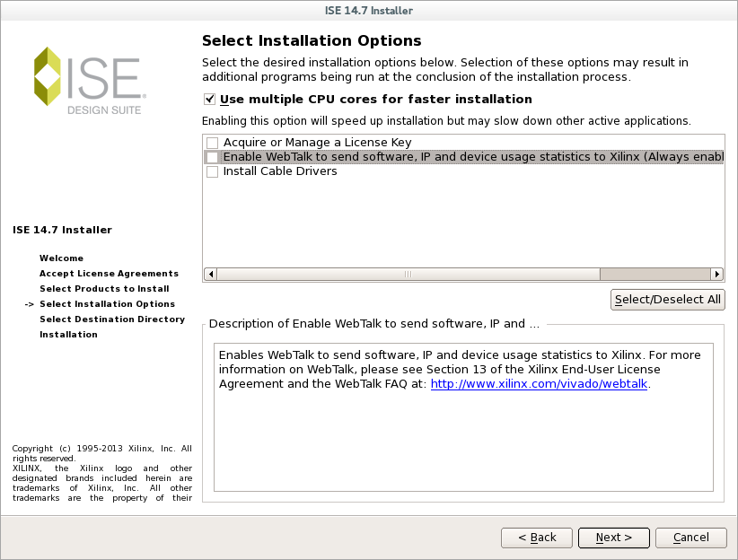The width and height of the screenshot is (738, 560).
Task: Click the options list scroll-left arrow
Action: pyautogui.click(x=211, y=274)
